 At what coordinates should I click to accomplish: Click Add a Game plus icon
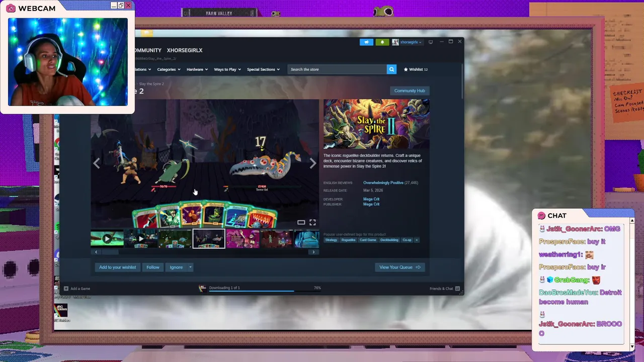[x=66, y=289]
